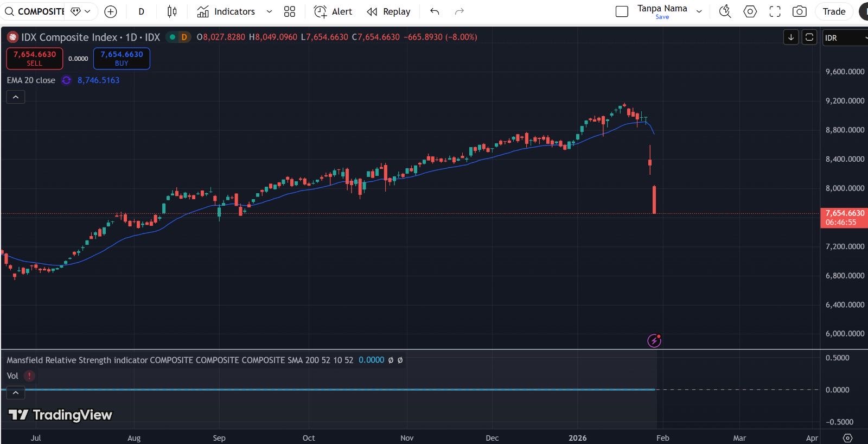Start Replay mode
868x444 pixels.
pos(388,11)
